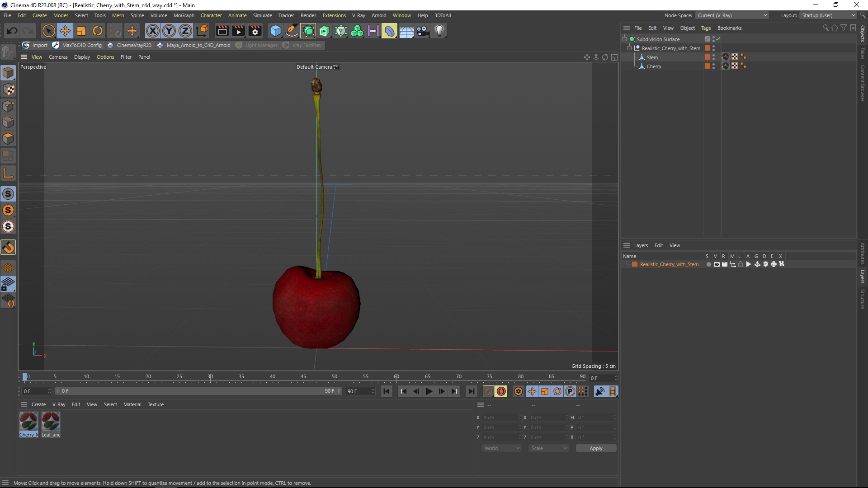Toggle visibility of Stem object
868x488 pixels.
(714, 56)
